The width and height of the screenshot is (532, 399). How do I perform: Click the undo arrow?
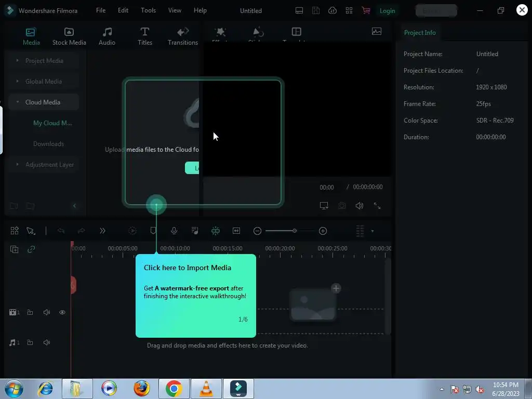61,231
